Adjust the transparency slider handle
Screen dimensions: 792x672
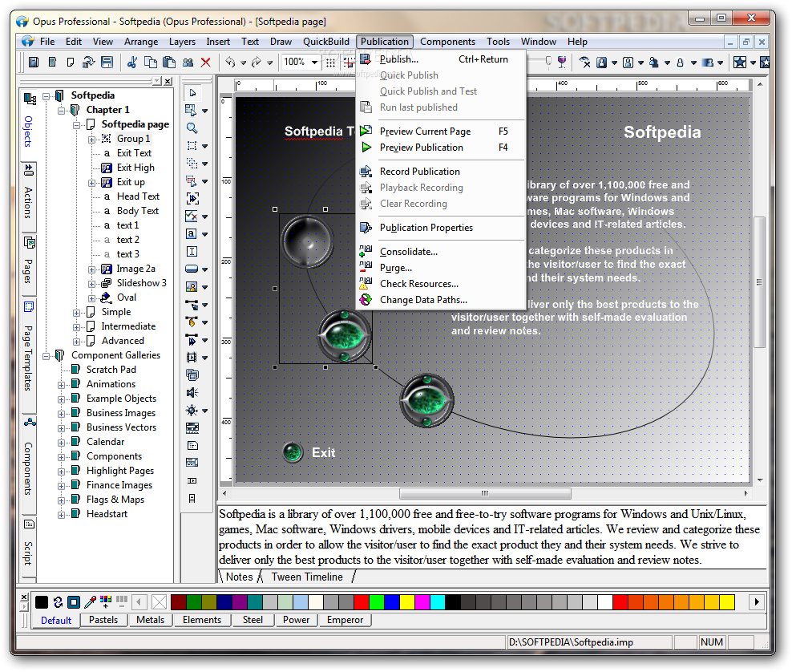[x=548, y=60]
